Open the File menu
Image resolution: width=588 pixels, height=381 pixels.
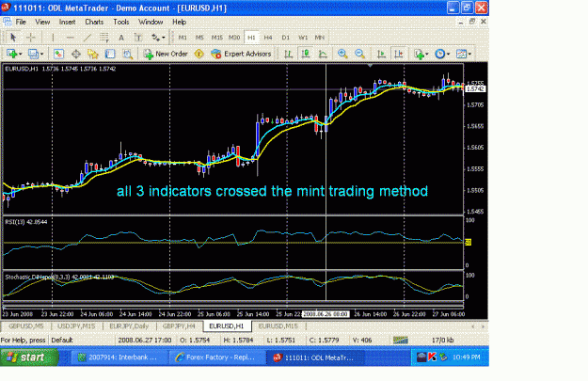(x=21, y=22)
